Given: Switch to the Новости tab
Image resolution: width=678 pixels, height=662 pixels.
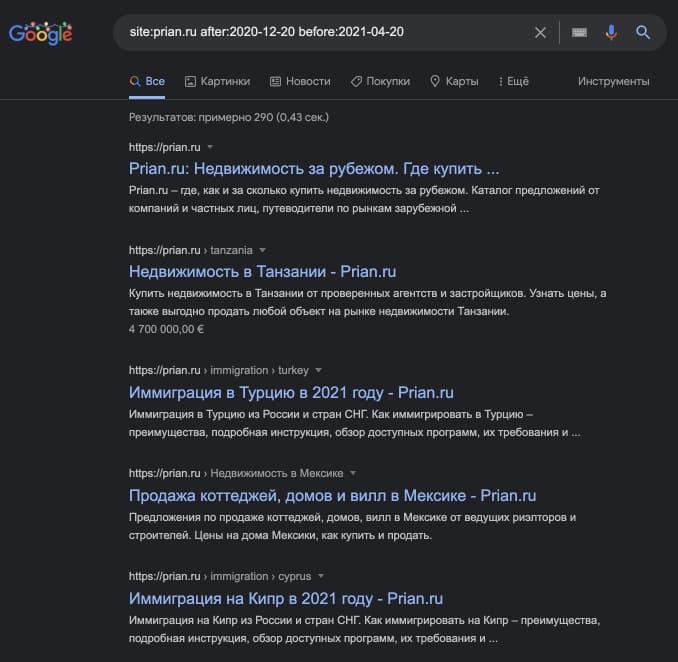Looking at the screenshot, I should [300, 81].
